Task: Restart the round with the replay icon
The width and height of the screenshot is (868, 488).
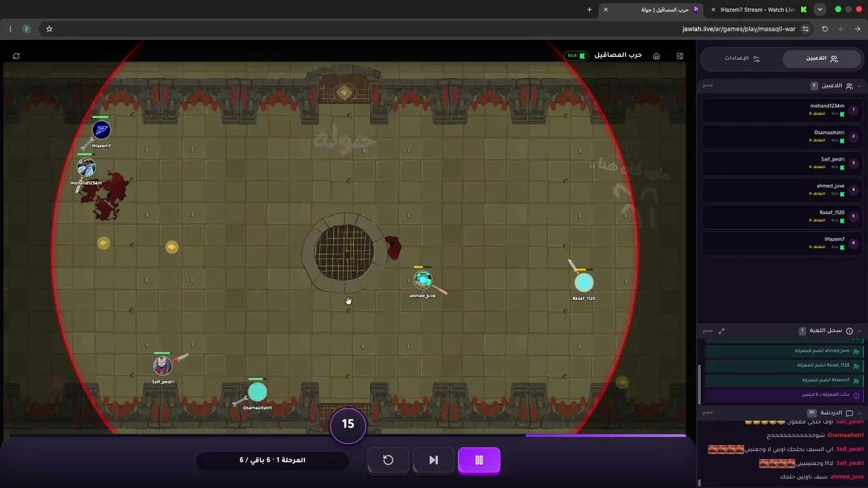Action: pyautogui.click(x=388, y=460)
